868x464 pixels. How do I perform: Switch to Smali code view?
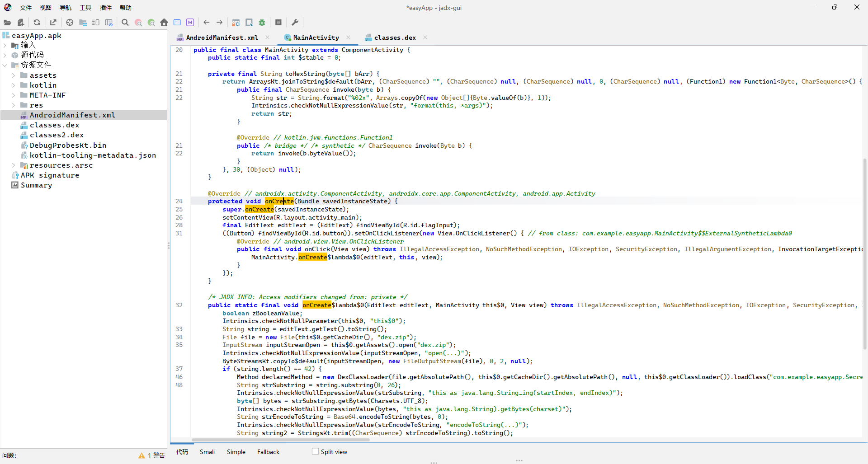207,452
